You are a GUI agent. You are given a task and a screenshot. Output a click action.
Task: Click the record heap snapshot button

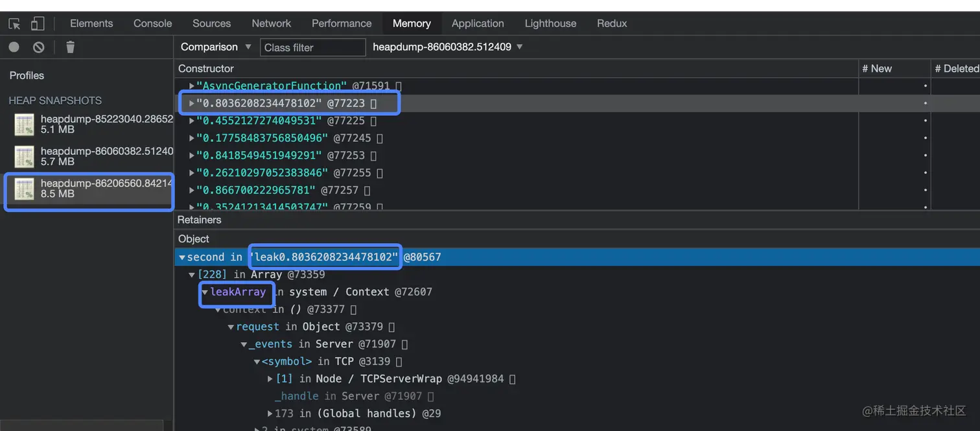point(14,47)
